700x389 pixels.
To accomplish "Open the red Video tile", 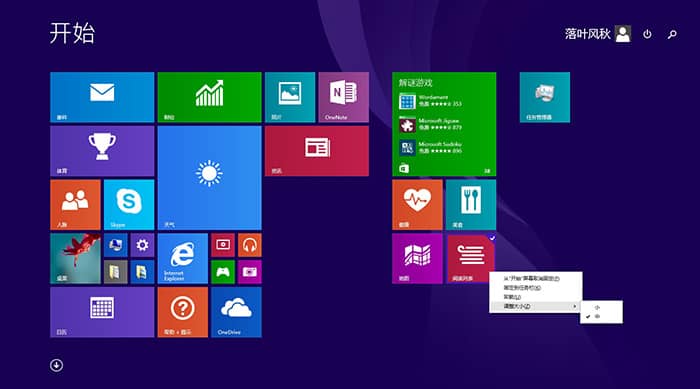I will point(223,245).
